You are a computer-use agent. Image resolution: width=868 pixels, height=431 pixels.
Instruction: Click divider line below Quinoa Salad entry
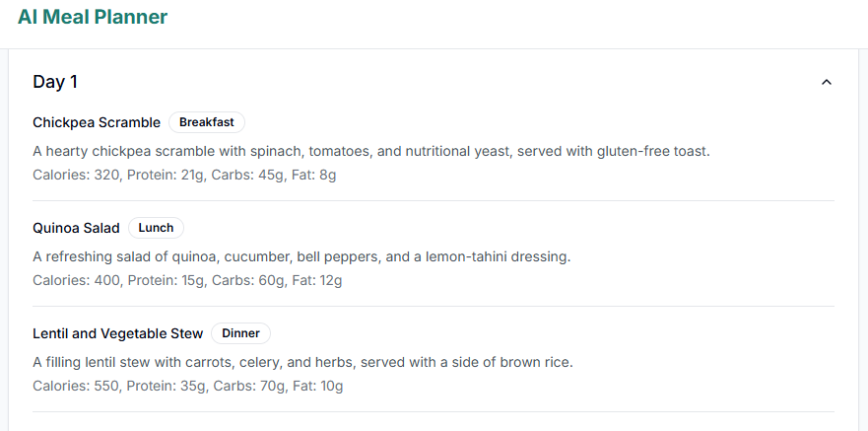click(434, 307)
